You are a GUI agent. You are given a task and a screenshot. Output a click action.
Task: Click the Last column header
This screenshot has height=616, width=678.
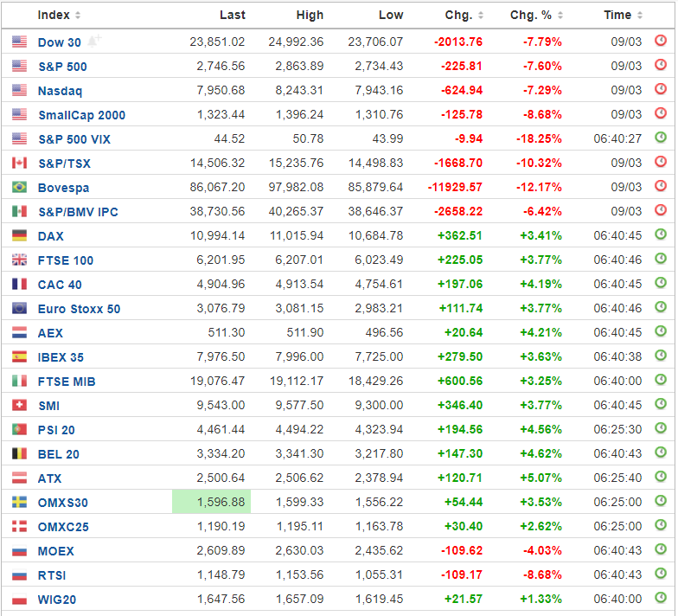coord(232,16)
